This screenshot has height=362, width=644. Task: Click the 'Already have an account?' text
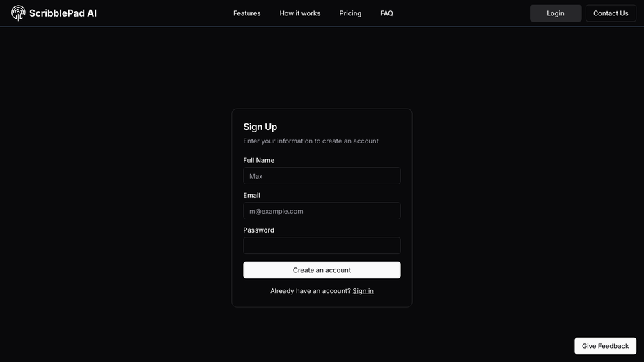click(310, 291)
